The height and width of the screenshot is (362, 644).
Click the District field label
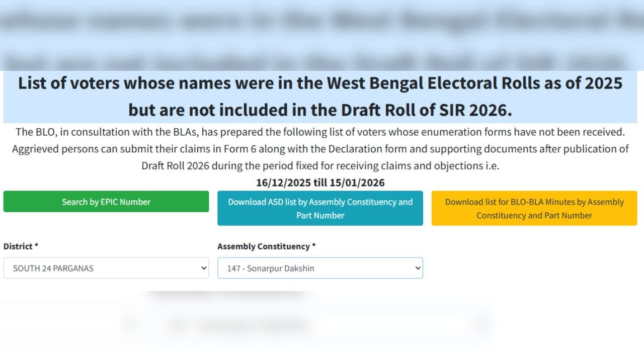21,246
